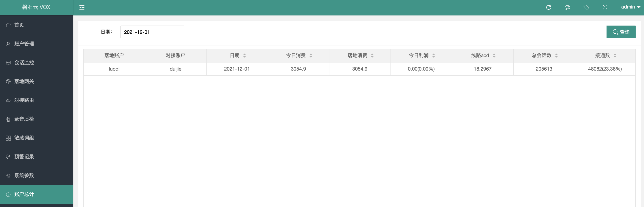Select 录音质检 in the sidebar
Image resolution: width=644 pixels, height=207 pixels.
coord(37,119)
